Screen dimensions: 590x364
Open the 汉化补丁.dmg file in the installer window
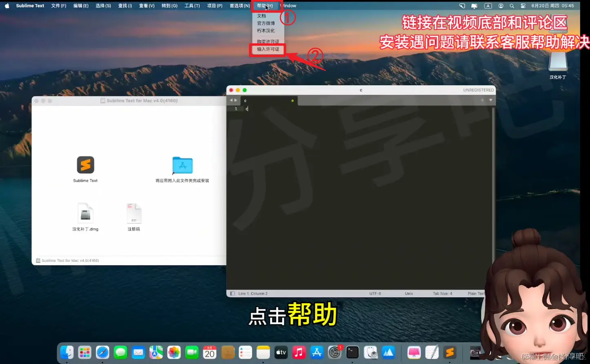pos(85,213)
